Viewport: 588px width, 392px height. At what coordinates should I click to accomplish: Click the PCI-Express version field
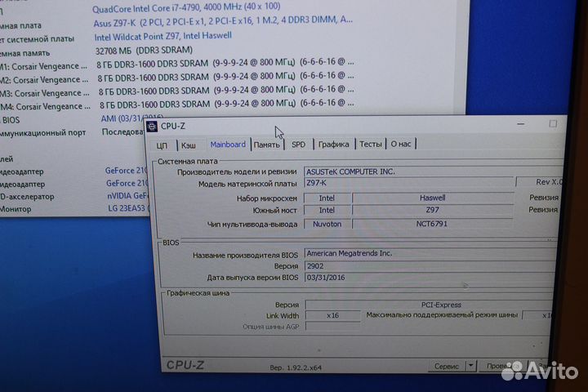click(x=430, y=305)
